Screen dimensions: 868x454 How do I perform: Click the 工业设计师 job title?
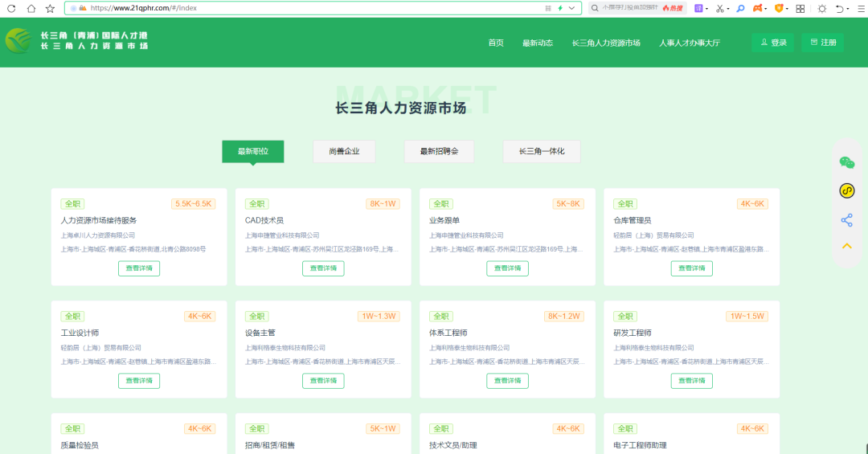point(80,333)
